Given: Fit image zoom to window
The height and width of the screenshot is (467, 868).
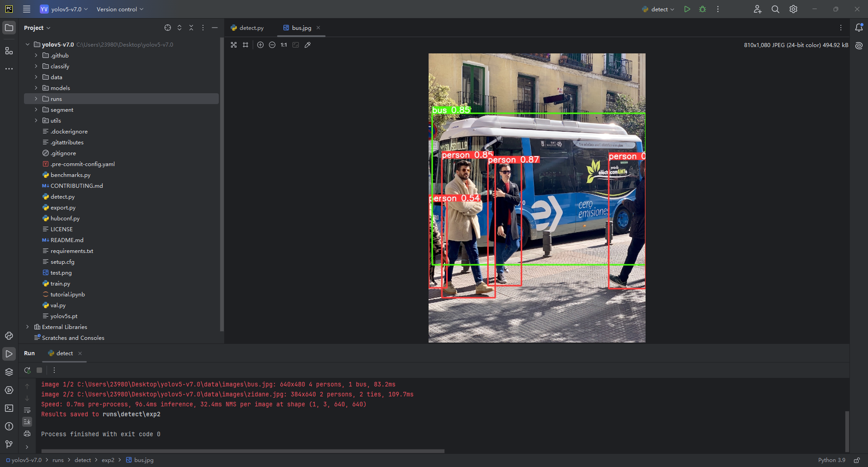Looking at the screenshot, I should (x=296, y=45).
